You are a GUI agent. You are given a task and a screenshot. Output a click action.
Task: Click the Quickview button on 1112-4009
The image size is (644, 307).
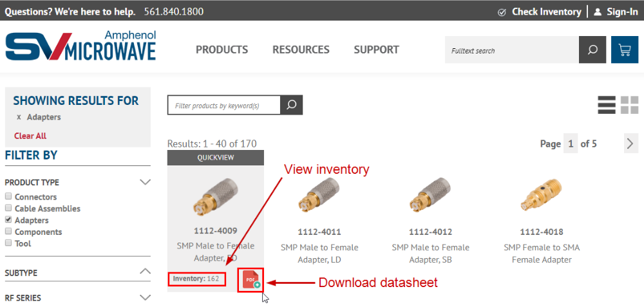point(216,158)
